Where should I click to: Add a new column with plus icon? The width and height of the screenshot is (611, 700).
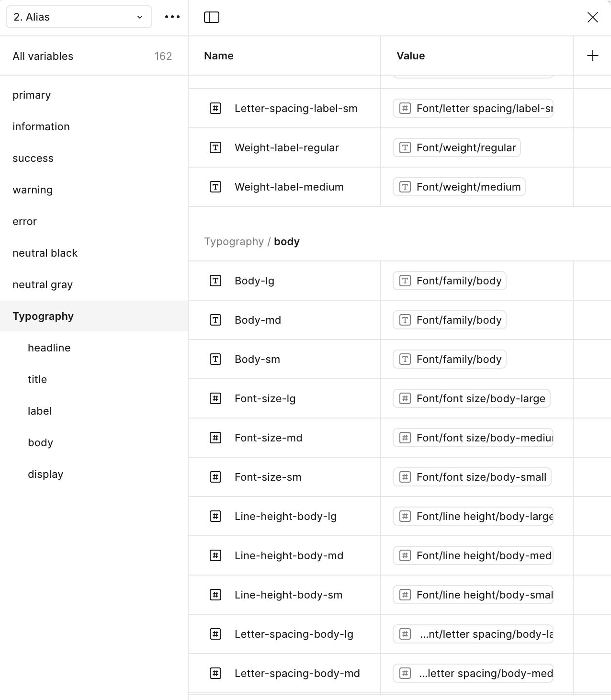click(592, 56)
